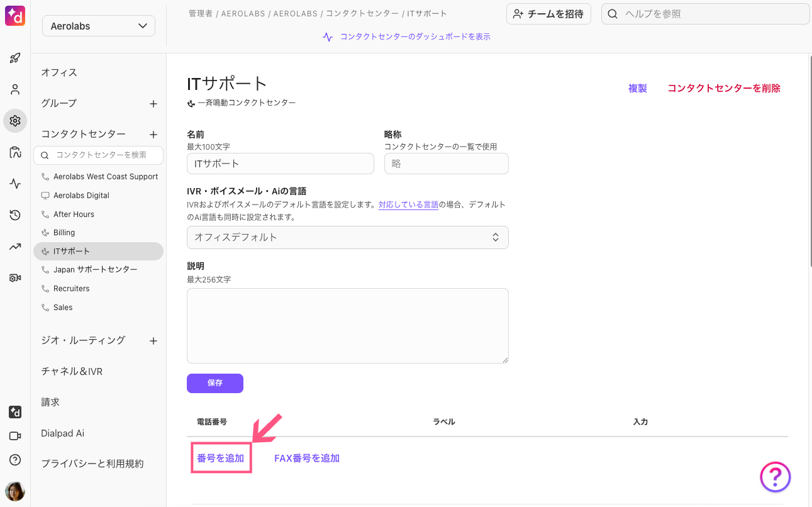Click the ラベル column header
This screenshot has height=507, width=812.
(444, 422)
